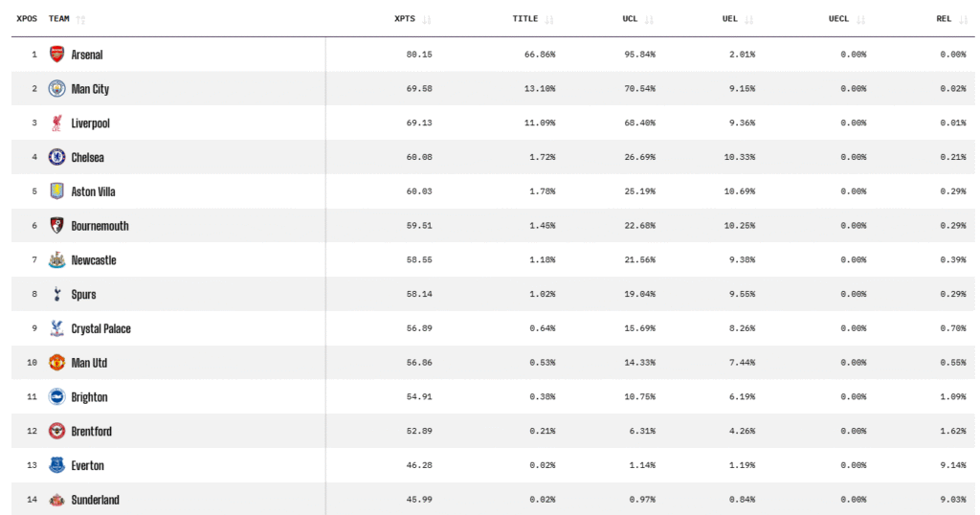Click the Bournemouth club badge

pyautogui.click(x=57, y=226)
